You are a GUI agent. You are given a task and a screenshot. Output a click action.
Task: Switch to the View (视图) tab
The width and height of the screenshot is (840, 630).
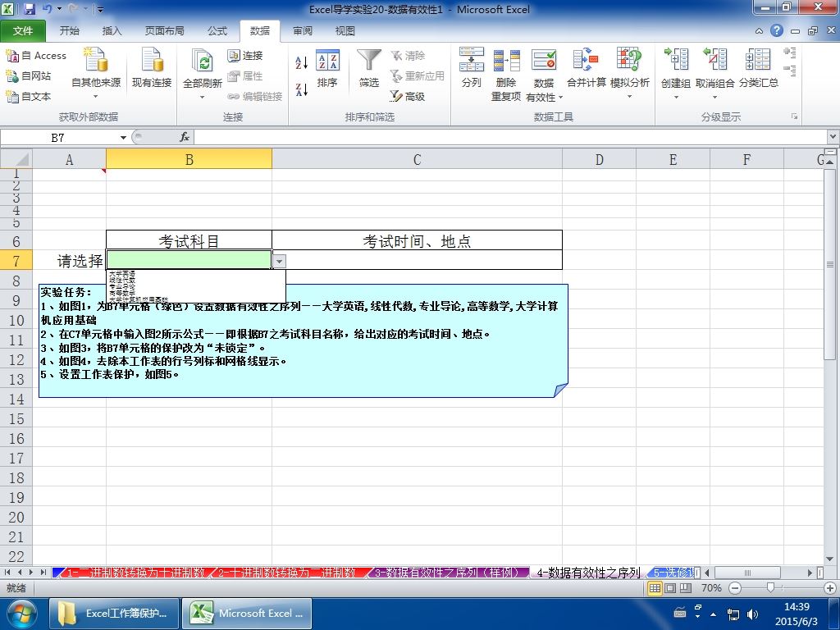345,31
